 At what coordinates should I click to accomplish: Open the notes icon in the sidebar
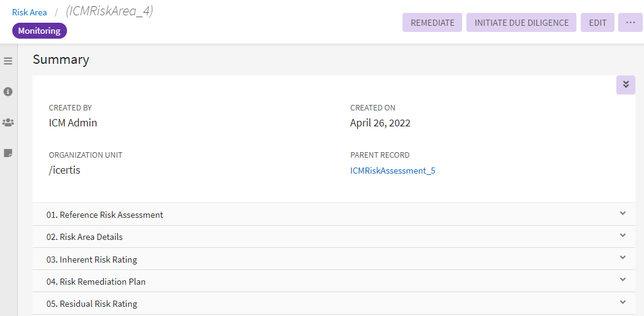8,153
